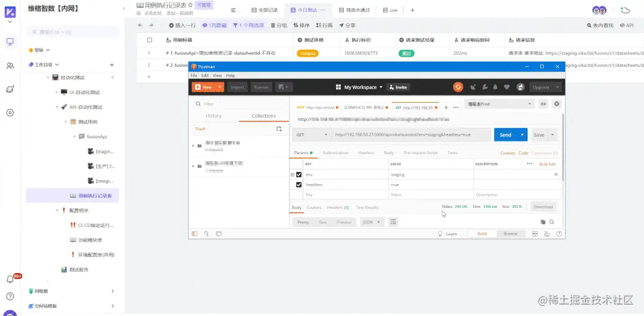Image resolution: width=644 pixels, height=316 pixels.
Task: Select all rows checkbox in Vika table header
Action: point(149,40)
